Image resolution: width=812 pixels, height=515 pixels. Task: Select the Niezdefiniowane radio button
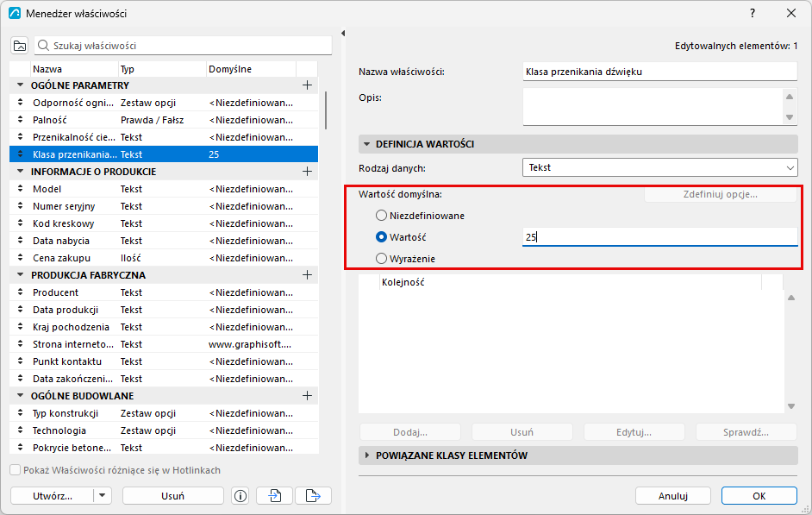click(x=381, y=216)
